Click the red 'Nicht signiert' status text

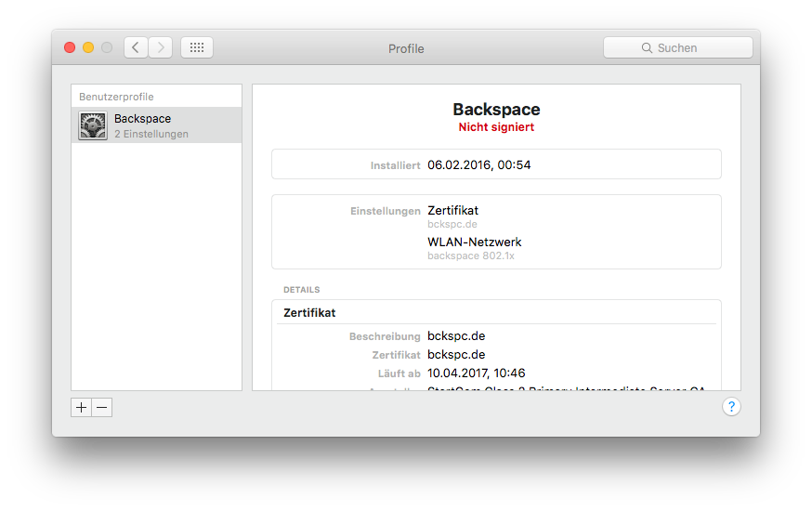coord(496,127)
